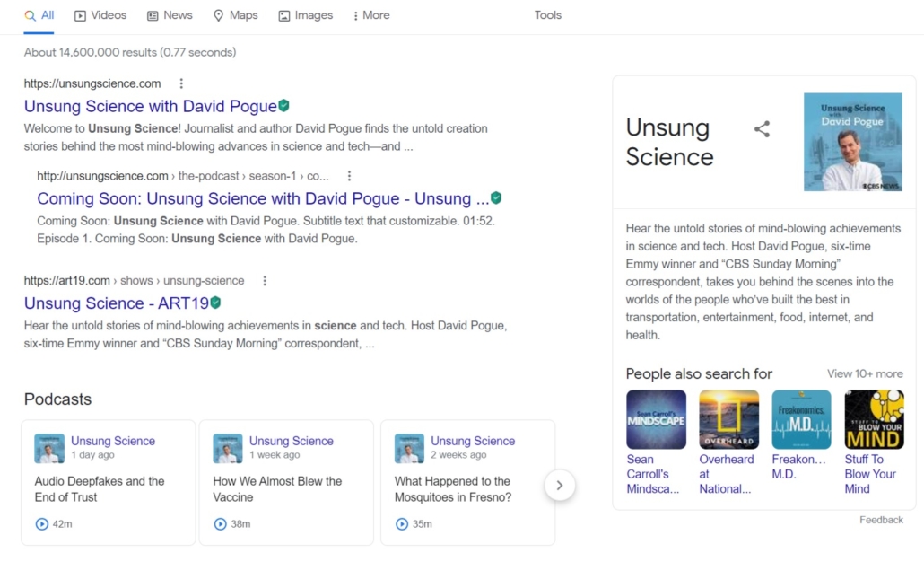This screenshot has width=924, height=579.
Task: Select the All search tab
Action: coord(39,15)
